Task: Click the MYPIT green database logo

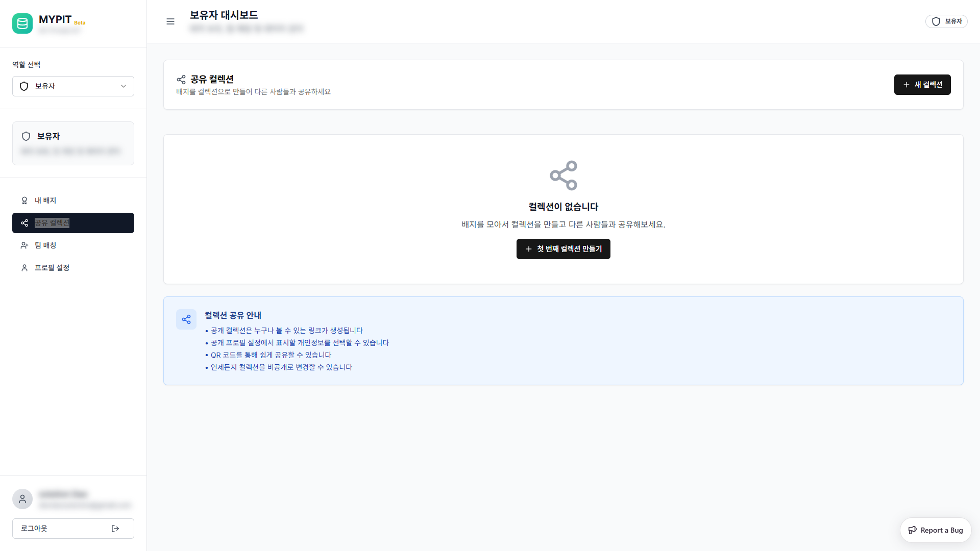Action: pyautogui.click(x=22, y=23)
